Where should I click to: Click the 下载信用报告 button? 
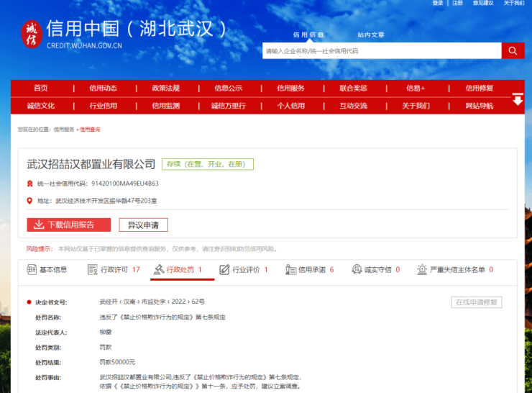click(x=69, y=225)
